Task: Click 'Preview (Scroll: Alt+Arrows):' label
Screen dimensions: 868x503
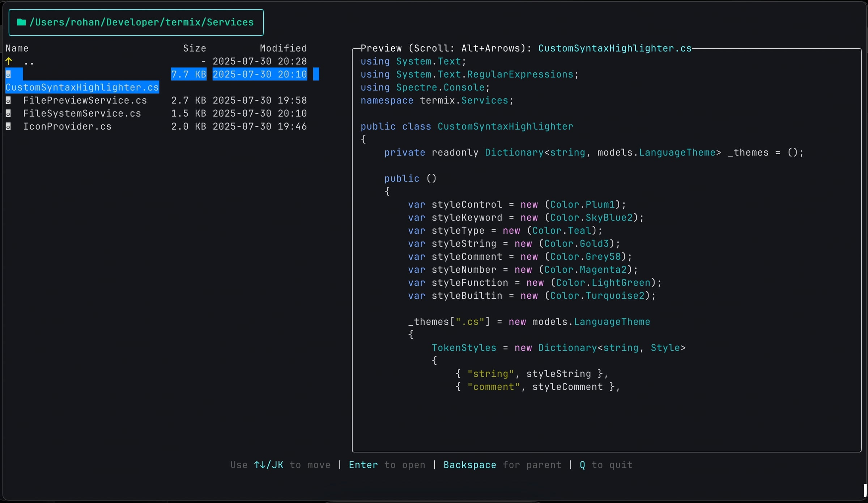Action: click(x=446, y=48)
